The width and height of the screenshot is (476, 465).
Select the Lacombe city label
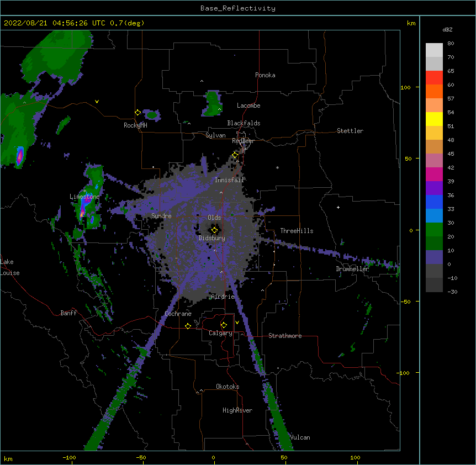click(248, 105)
